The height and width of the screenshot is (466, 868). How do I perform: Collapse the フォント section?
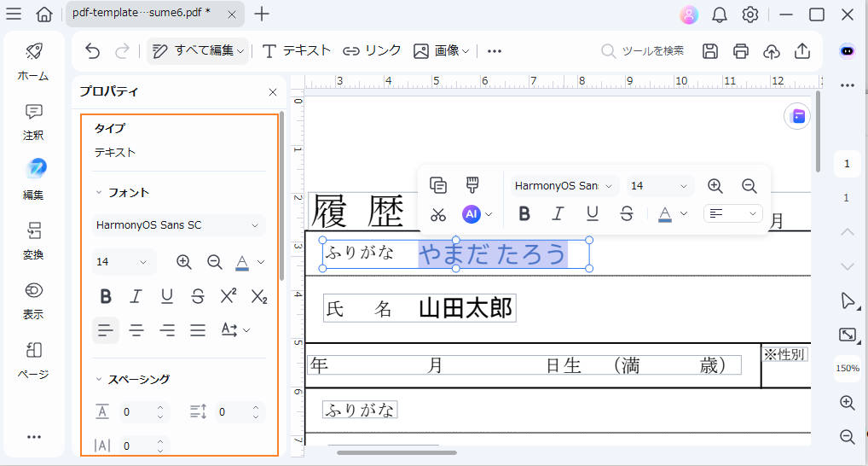pyautogui.click(x=99, y=192)
